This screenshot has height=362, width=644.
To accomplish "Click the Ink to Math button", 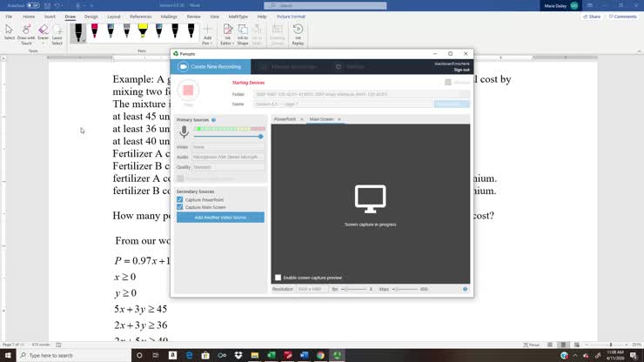I will (257, 34).
